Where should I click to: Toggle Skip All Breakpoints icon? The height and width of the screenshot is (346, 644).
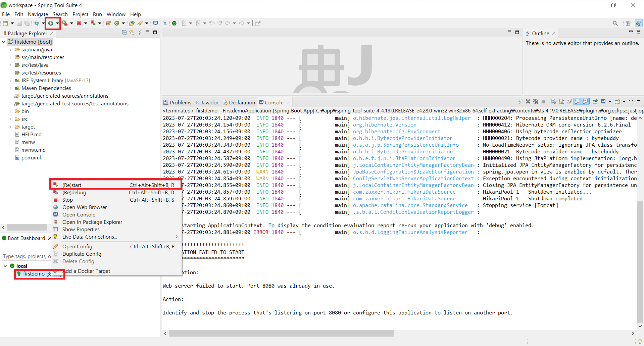[x=165, y=23]
